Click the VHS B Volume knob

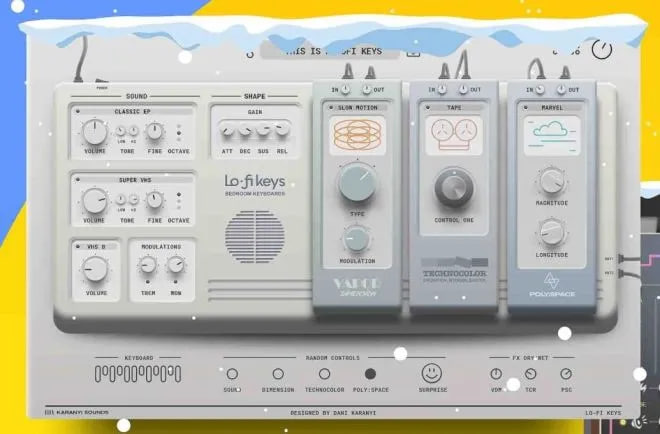pos(95,269)
